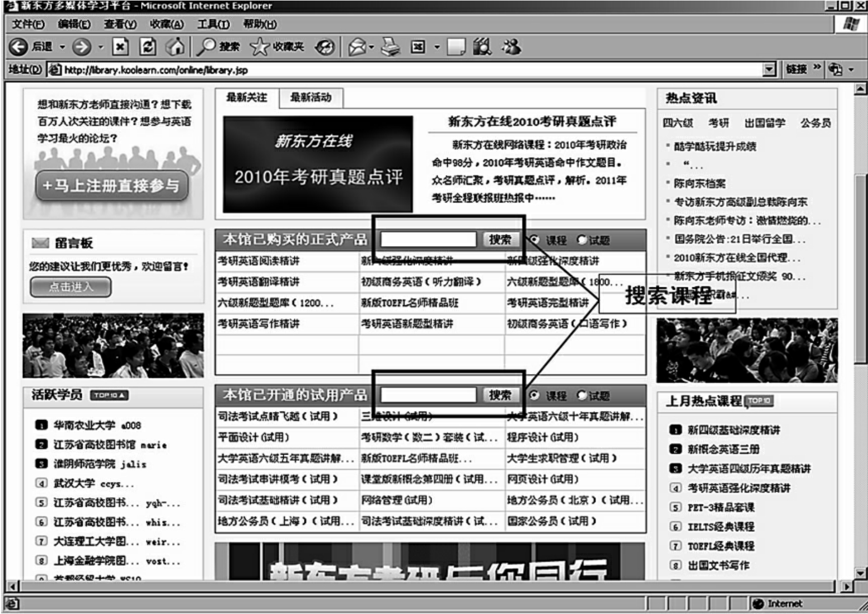Open the Mail icon dropdown arrow
868x614 pixels.
(372, 47)
